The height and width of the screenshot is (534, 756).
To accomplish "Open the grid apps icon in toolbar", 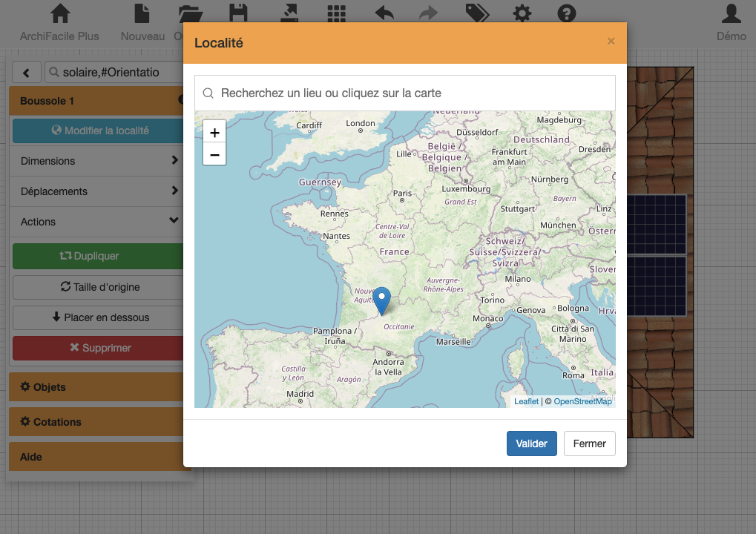I will point(337,14).
